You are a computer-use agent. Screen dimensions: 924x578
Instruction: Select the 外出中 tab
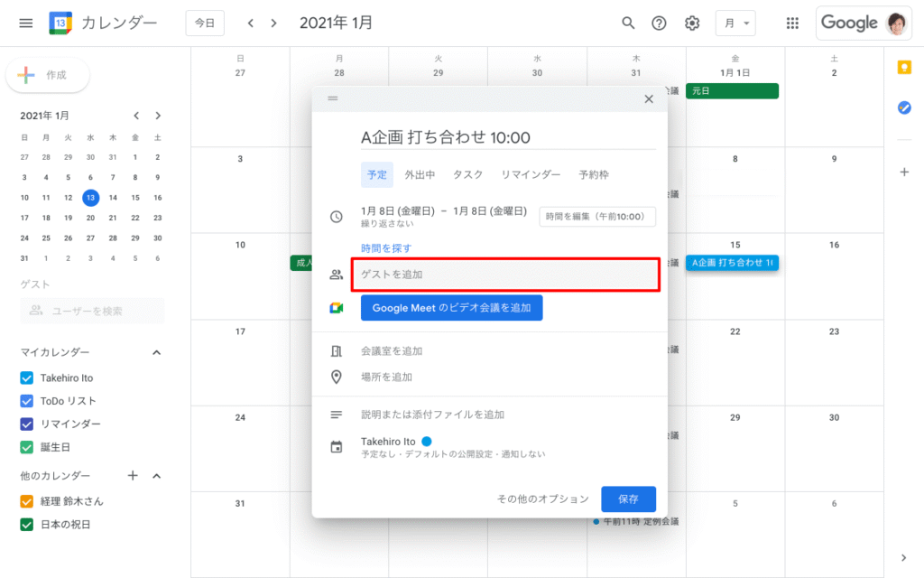[x=420, y=174]
